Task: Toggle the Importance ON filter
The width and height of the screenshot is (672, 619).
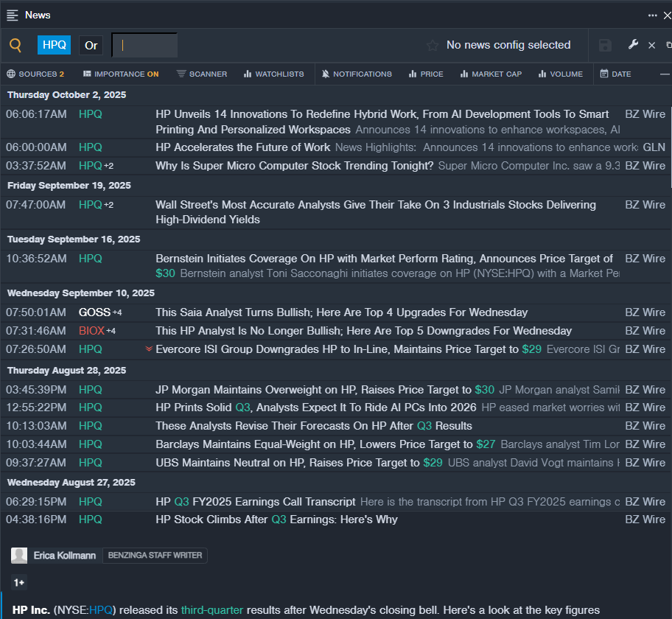Action: point(121,74)
